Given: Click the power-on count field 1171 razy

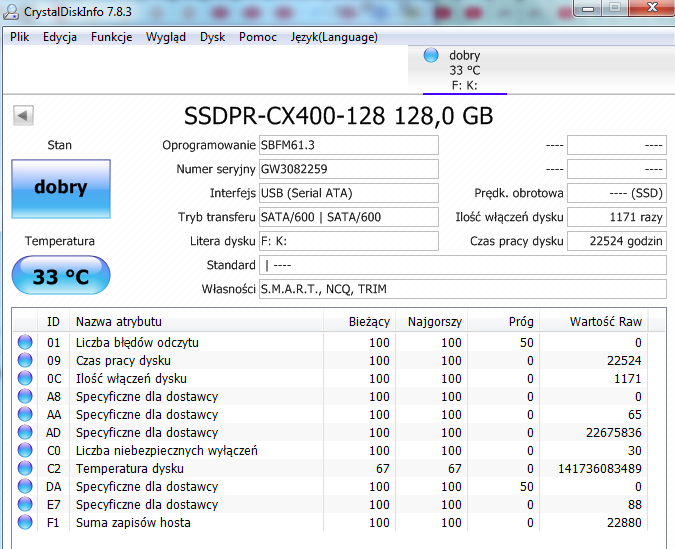Looking at the screenshot, I should point(617,217).
